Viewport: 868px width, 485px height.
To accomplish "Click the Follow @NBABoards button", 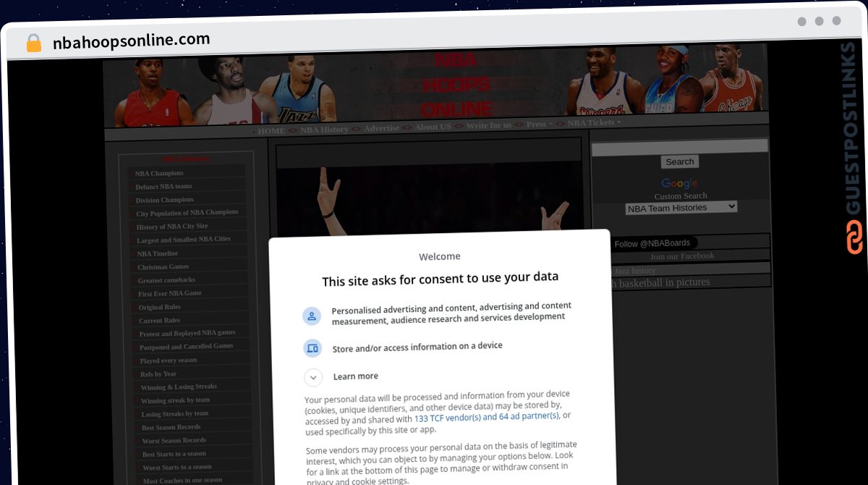I will click(x=652, y=244).
